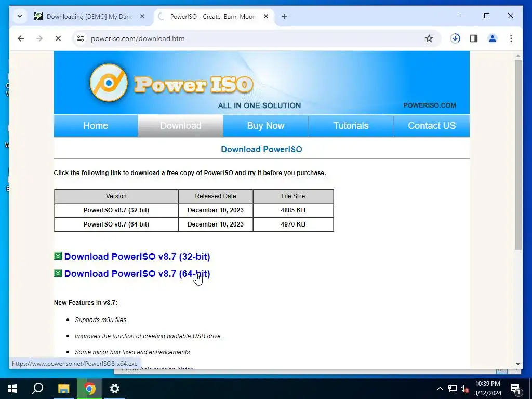Click the scrollbar up arrow
Screen dimensions: 532x399
click(518, 56)
